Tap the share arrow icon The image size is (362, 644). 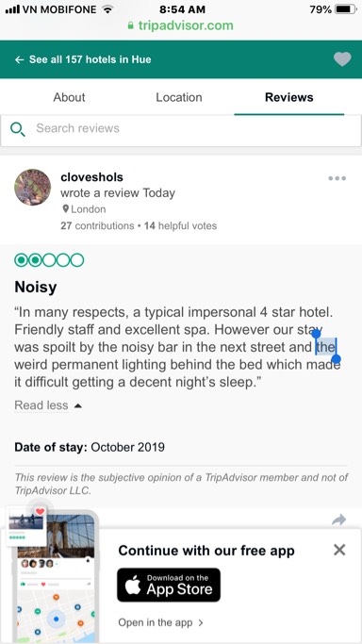pos(339,520)
